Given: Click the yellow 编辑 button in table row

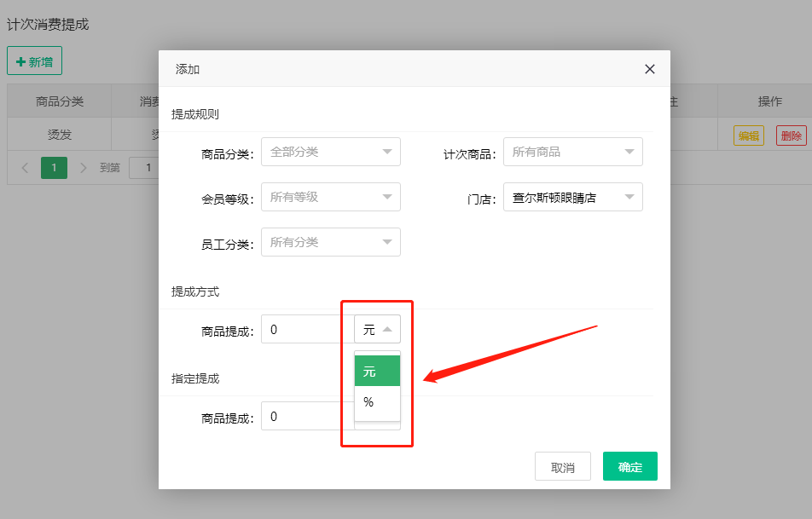Looking at the screenshot, I should 748,136.
